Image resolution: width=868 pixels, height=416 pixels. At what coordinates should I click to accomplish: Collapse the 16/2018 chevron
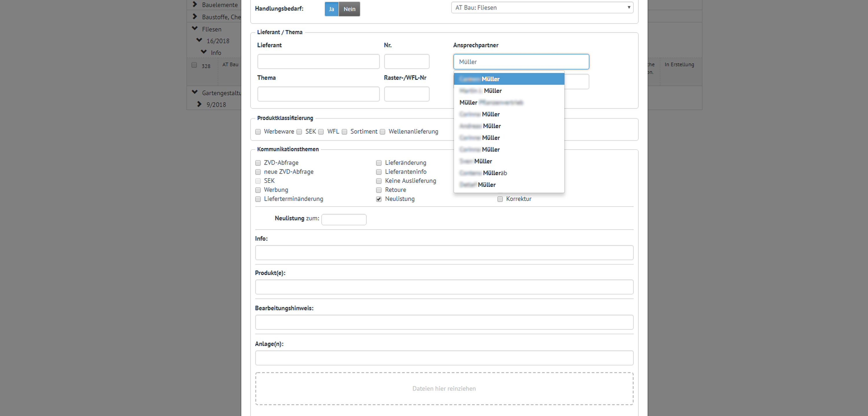(199, 40)
